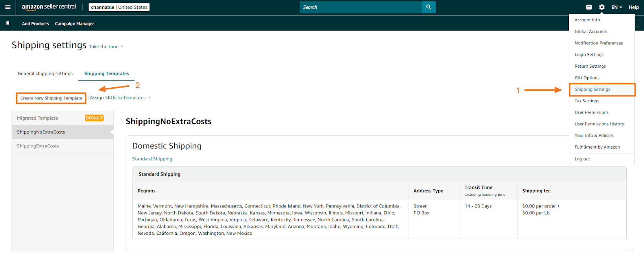Type in the Search input field

(x=361, y=7)
